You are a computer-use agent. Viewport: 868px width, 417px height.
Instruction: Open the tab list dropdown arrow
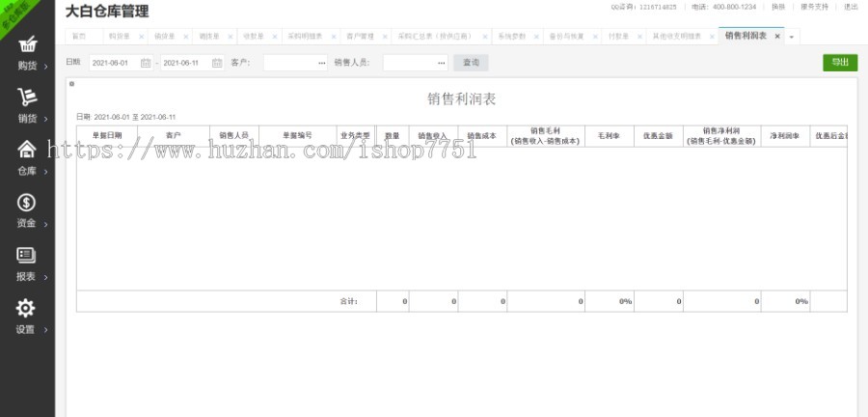click(x=792, y=37)
